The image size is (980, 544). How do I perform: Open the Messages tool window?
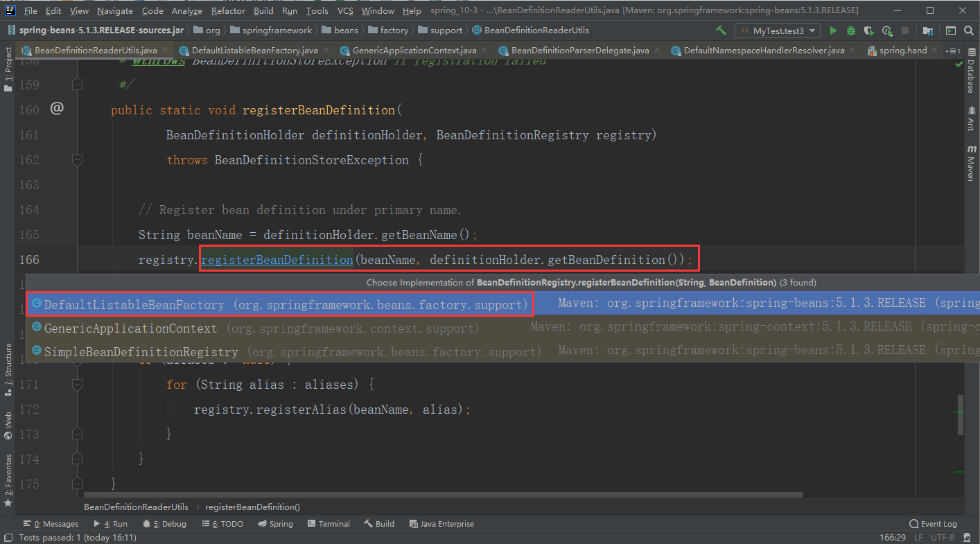click(51, 524)
